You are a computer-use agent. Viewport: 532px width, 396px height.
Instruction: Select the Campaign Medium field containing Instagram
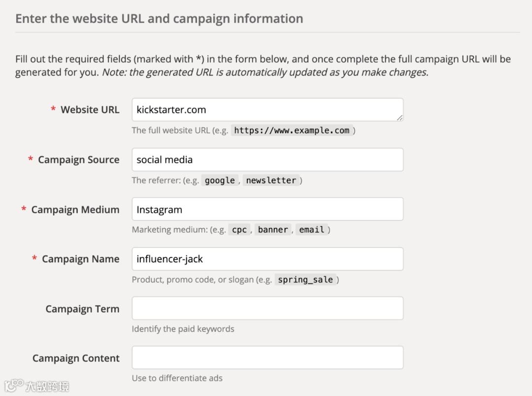click(x=267, y=210)
